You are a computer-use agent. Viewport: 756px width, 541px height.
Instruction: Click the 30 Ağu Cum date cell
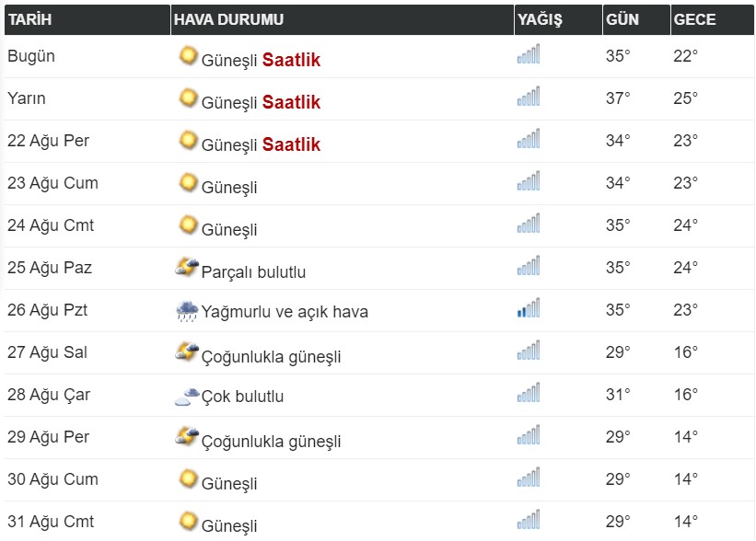[x=53, y=479]
